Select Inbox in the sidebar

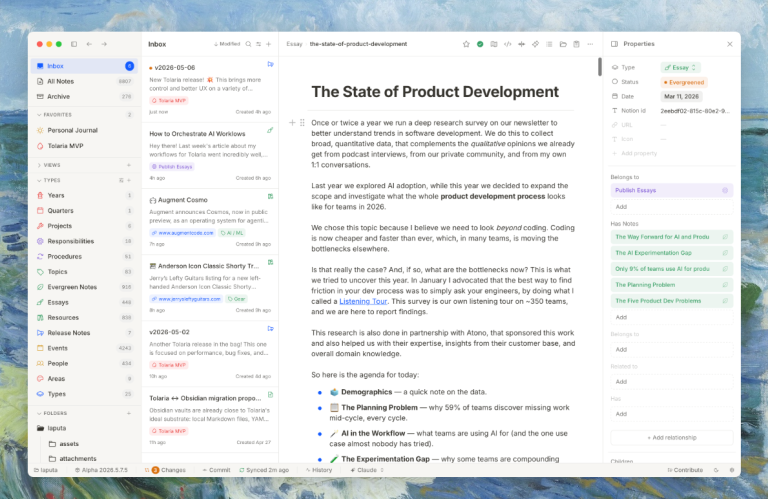click(85, 66)
